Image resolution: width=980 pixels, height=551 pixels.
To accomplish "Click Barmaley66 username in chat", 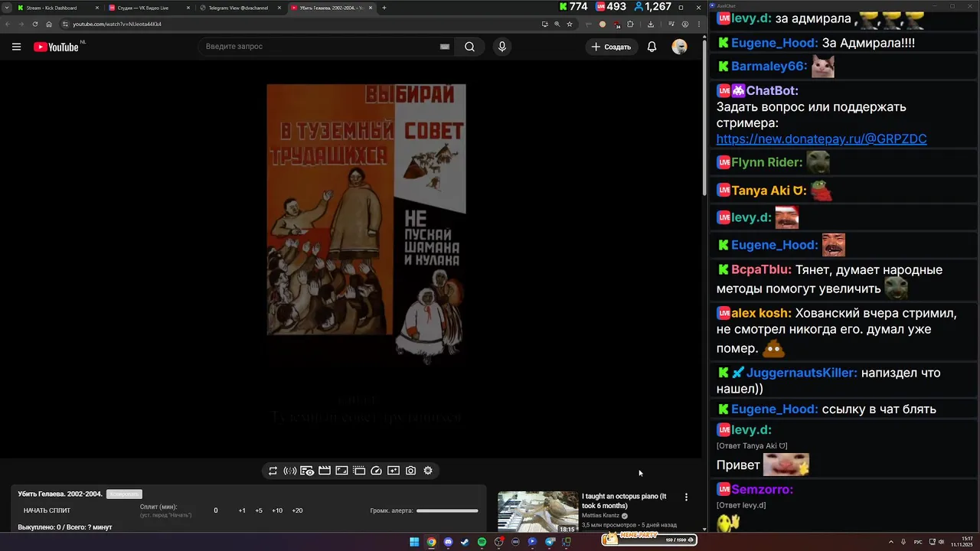I will (x=769, y=67).
